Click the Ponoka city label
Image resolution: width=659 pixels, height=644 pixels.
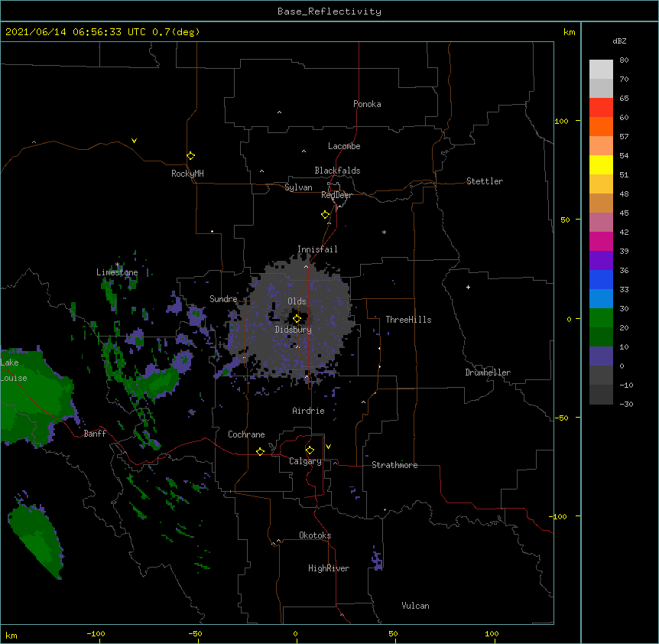click(367, 104)
